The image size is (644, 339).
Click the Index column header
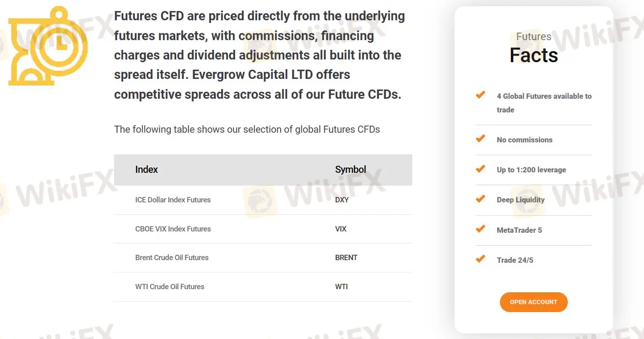coord(146,170)
